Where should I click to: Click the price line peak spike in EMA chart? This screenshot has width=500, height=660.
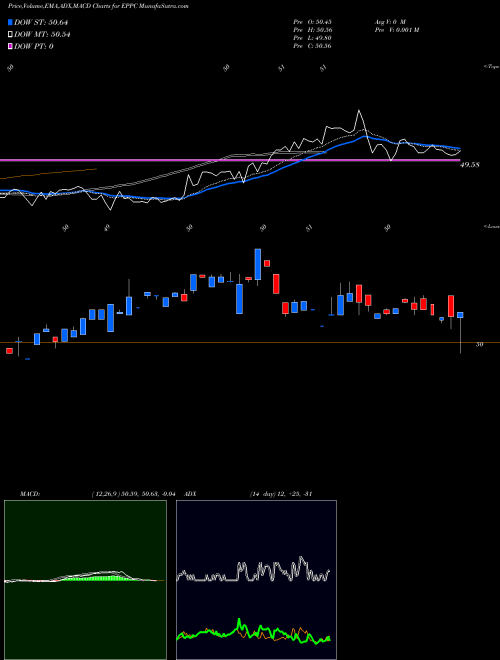point(359,111)
